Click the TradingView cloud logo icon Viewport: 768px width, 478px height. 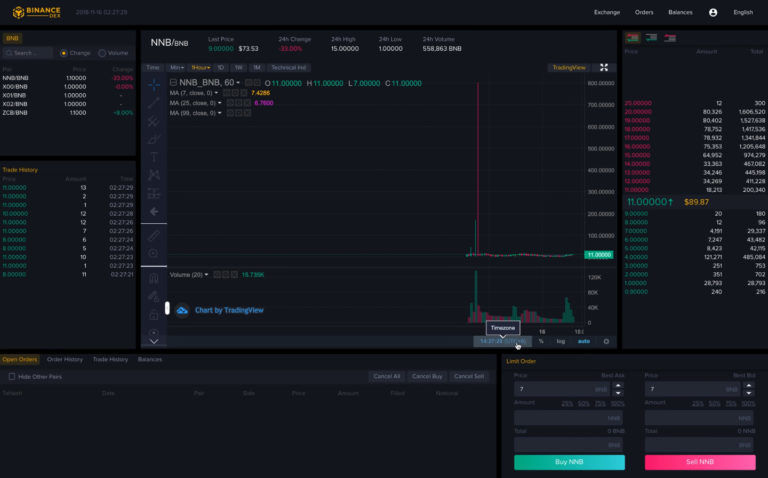point(182,310)
